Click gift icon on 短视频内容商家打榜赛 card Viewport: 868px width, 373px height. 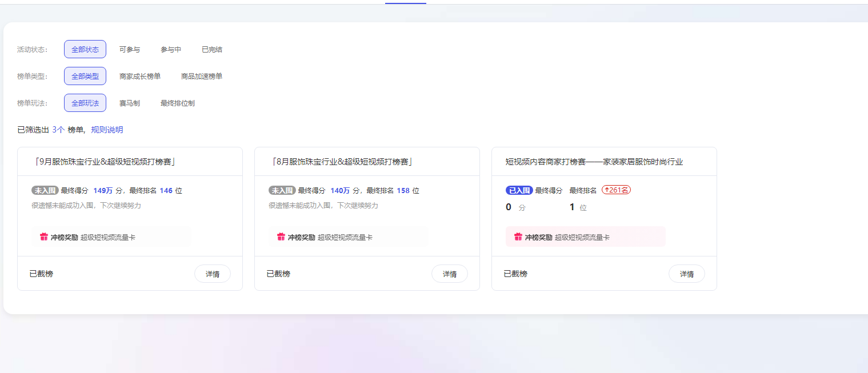pos(518,237)
